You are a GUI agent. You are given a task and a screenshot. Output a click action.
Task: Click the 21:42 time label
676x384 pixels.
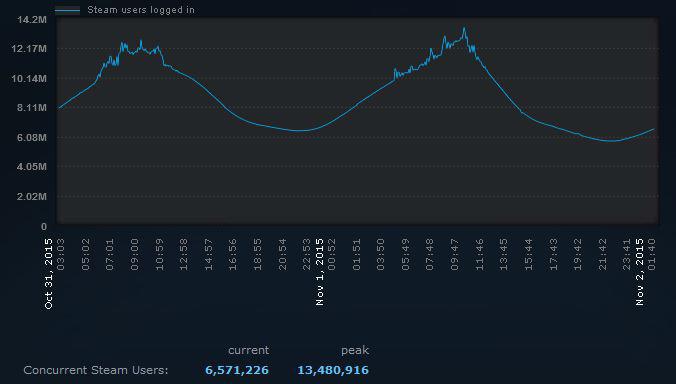(x=603, y=254)
